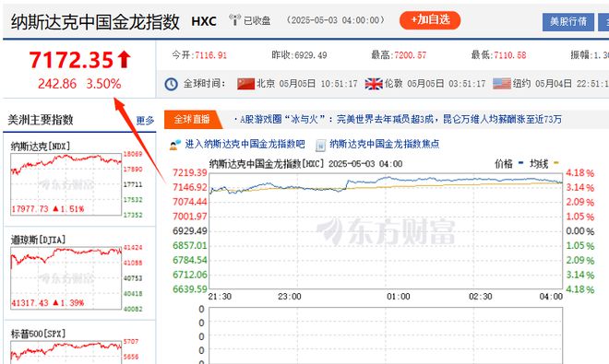Click the 41317.43 DJIA price value
This screenshot has height=364, width=609.
(30, 302)
